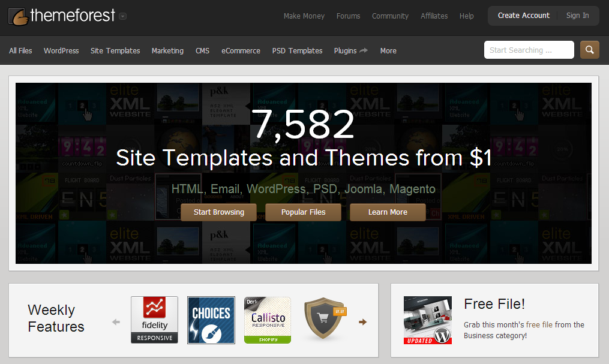Click the ThemeForest logo icon
609x364 pixels.
coord(18,16)
